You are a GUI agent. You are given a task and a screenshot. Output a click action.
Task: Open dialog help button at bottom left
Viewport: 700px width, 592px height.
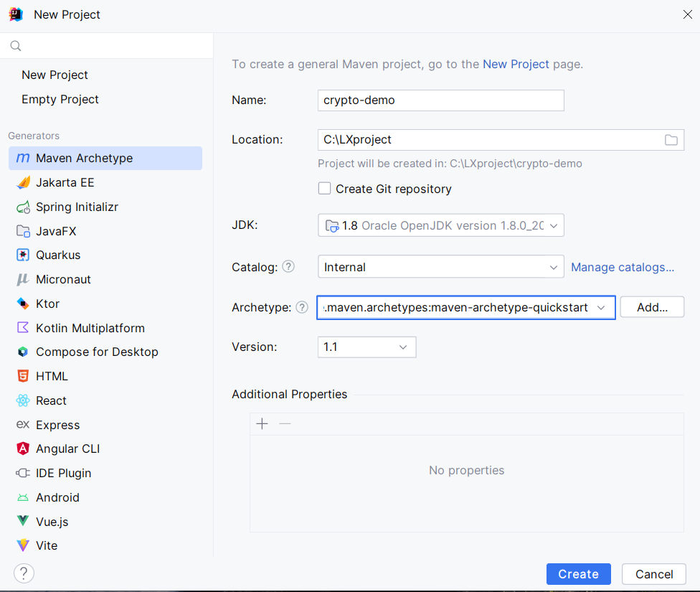[x=24, y=573]
